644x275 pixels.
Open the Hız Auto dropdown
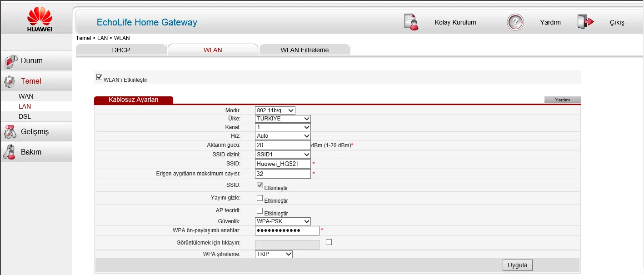pos(283,136)
